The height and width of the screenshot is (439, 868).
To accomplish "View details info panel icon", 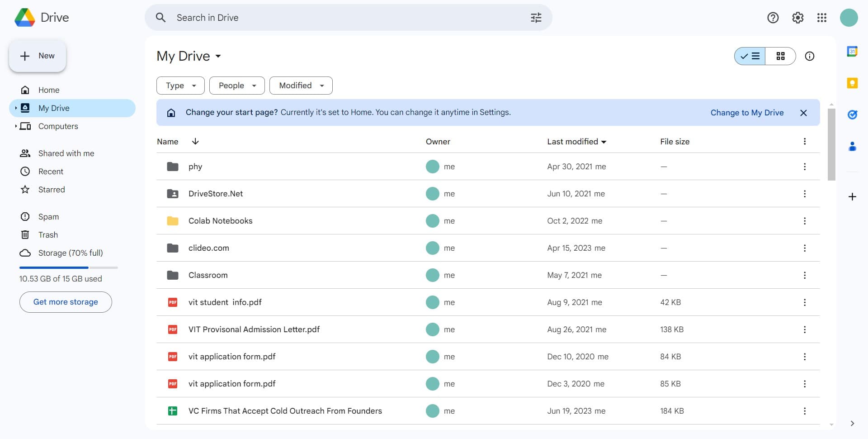I will [x=809, y=56].
